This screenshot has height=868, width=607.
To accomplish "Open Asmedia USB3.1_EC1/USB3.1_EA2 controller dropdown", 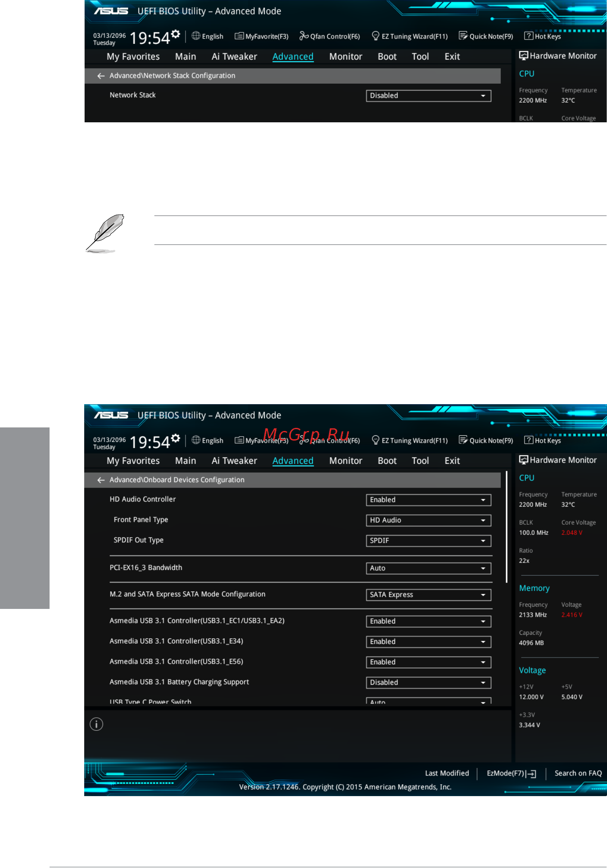I will (x=428, y=621).
